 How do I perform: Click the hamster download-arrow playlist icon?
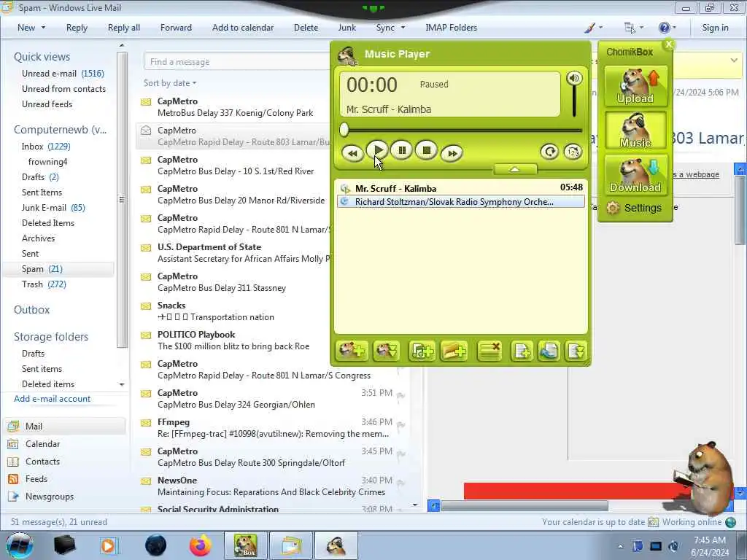(387, 351)
